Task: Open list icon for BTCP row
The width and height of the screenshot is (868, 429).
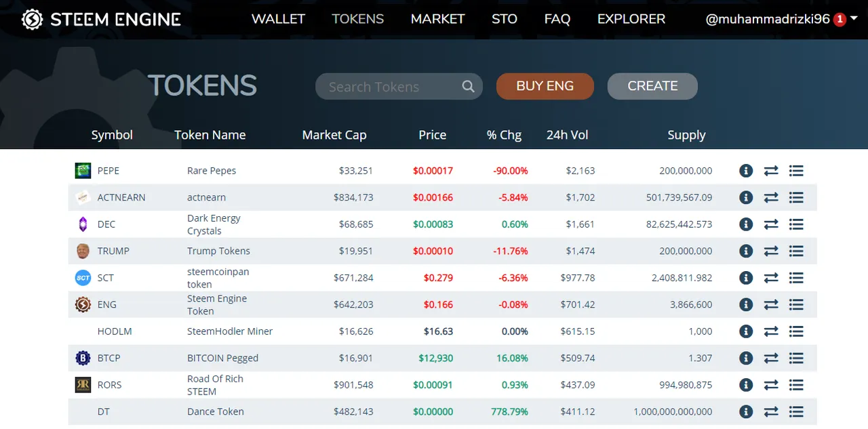Action: (796, 358)
